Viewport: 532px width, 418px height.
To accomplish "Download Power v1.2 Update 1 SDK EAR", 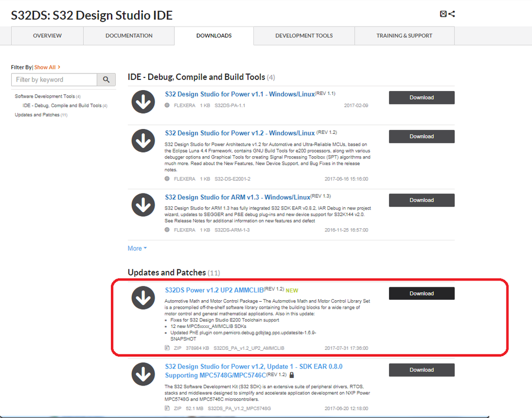I will [x=422, y=370].
